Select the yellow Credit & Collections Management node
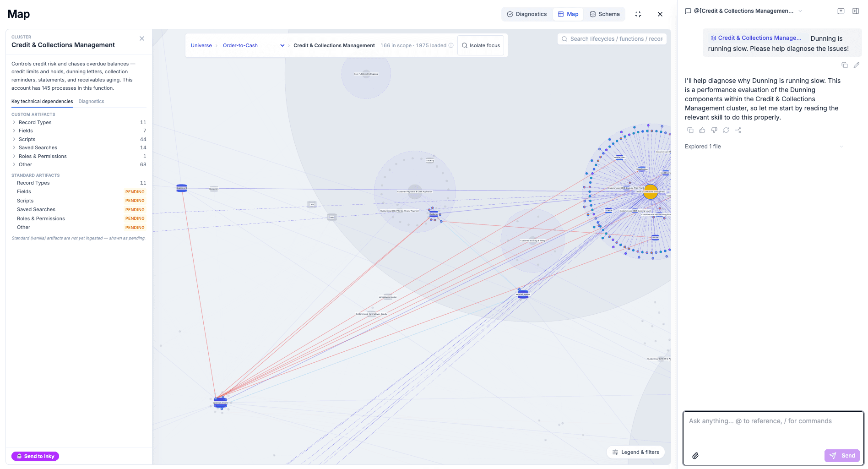The width and height of the screenshot is (868, 469). coord(651,191)
